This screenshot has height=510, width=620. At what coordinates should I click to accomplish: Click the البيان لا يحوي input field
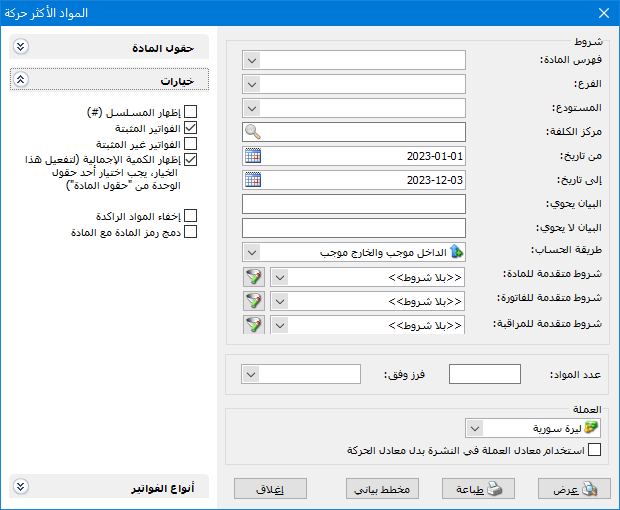354,229
